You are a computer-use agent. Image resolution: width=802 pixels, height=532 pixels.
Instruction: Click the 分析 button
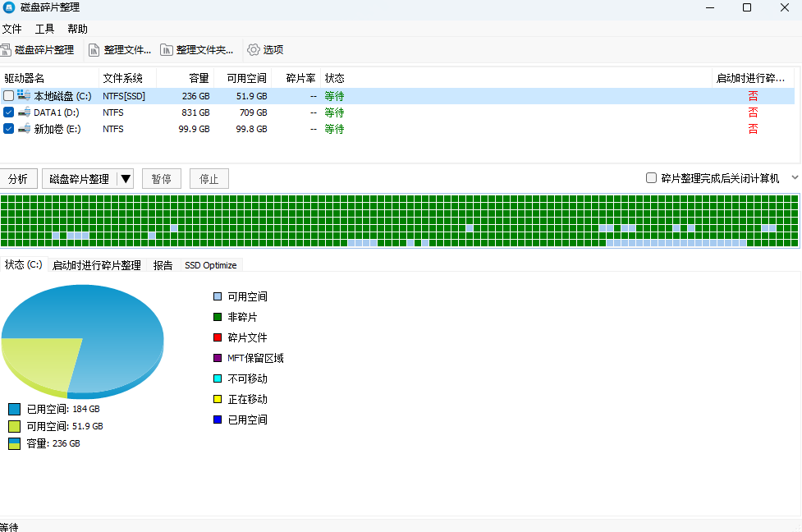(18, 179)
